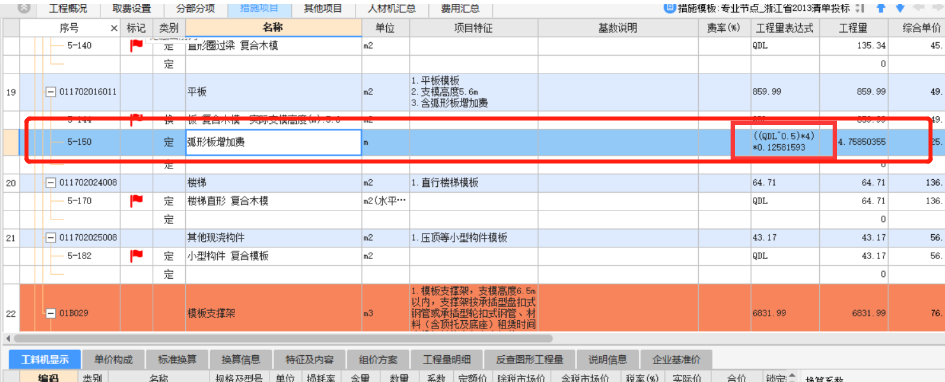Click the 4.75850355 quantity cell

tap(853, 143)
